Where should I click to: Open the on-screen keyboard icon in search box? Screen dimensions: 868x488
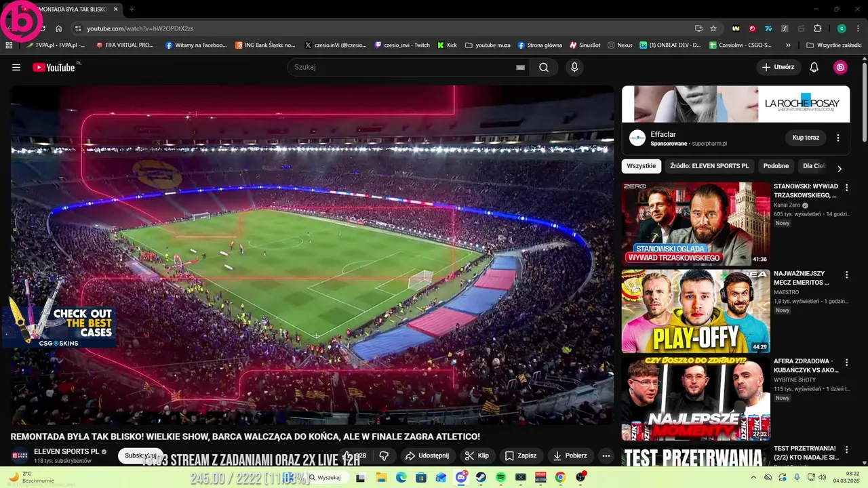pyautogui.click(x=520, y=67)
